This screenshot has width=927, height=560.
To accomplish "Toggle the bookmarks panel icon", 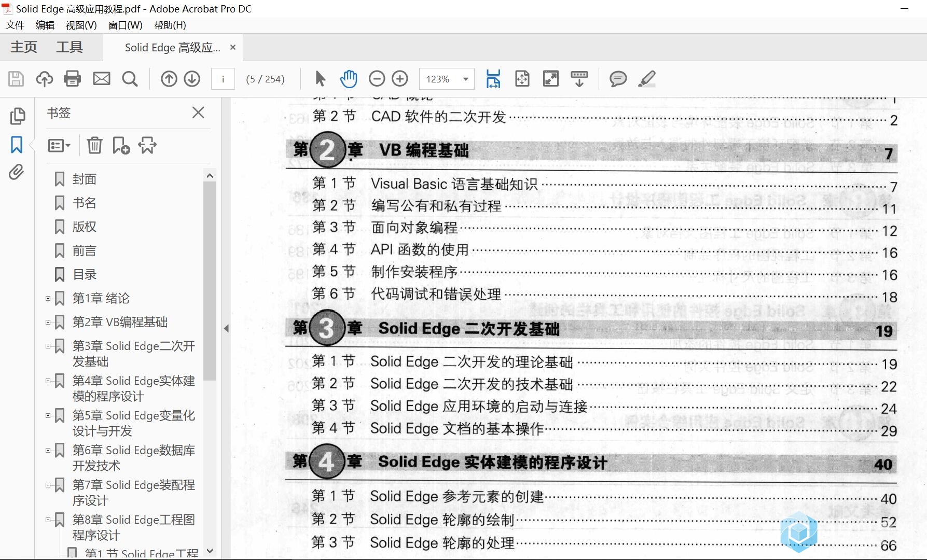I will click(17, 145).
